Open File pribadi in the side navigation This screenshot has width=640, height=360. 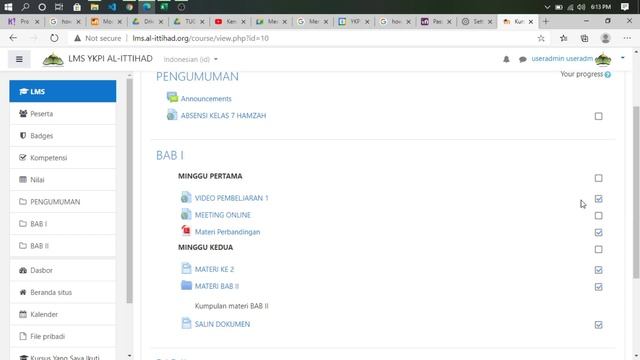(63, 336)
